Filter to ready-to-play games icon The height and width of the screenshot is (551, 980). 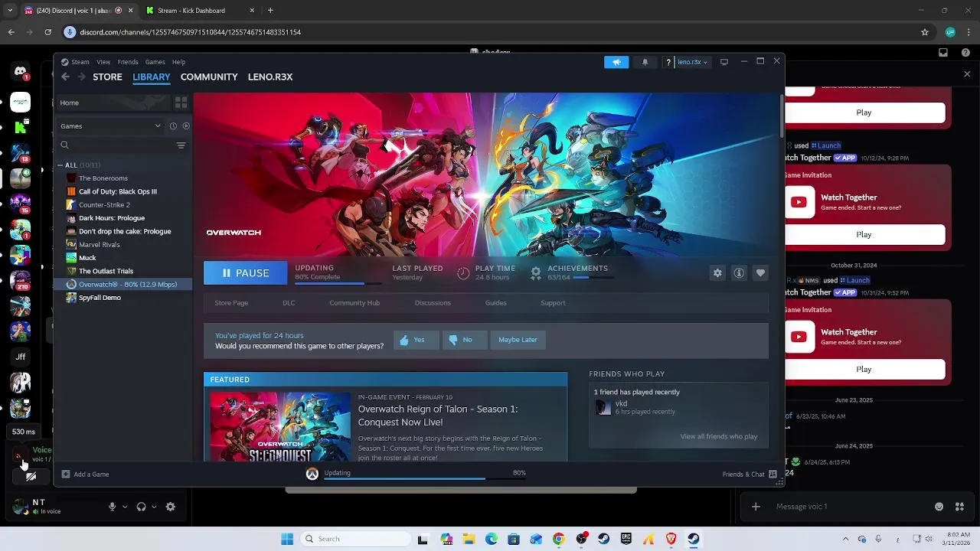point(186,126)
